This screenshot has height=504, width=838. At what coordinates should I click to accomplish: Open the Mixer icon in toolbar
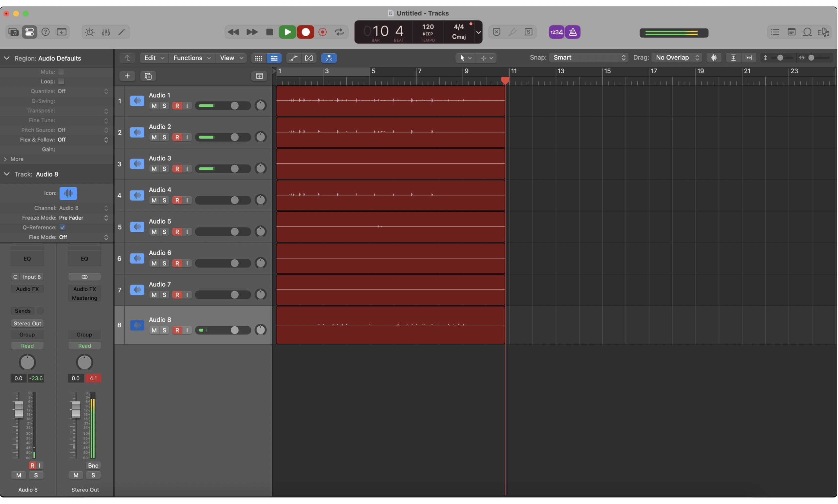click(106, 32)
